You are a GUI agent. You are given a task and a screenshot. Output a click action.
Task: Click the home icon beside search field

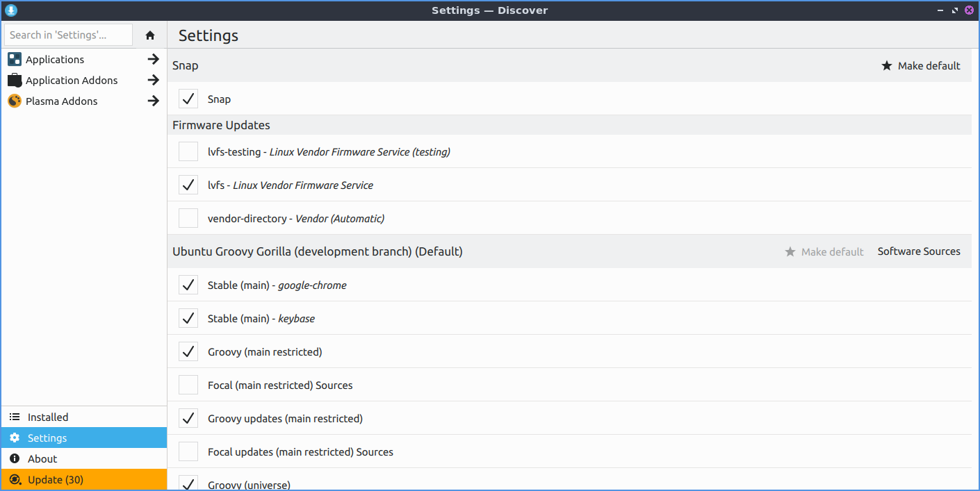tap(150, 35)
